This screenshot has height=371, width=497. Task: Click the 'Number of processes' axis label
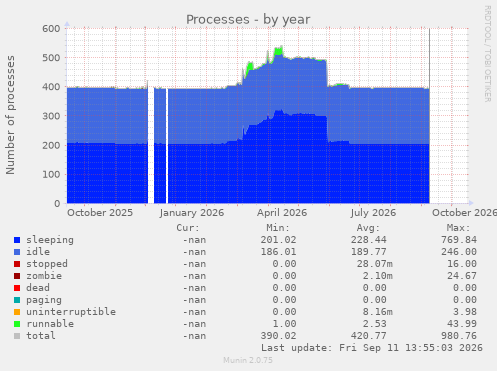tap(10, 115)
